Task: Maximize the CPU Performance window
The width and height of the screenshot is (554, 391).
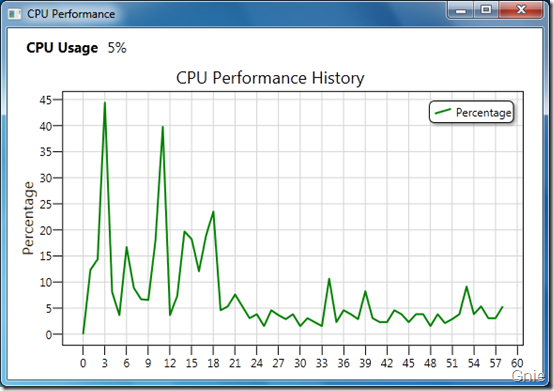Action: click(x=486, y=10)
